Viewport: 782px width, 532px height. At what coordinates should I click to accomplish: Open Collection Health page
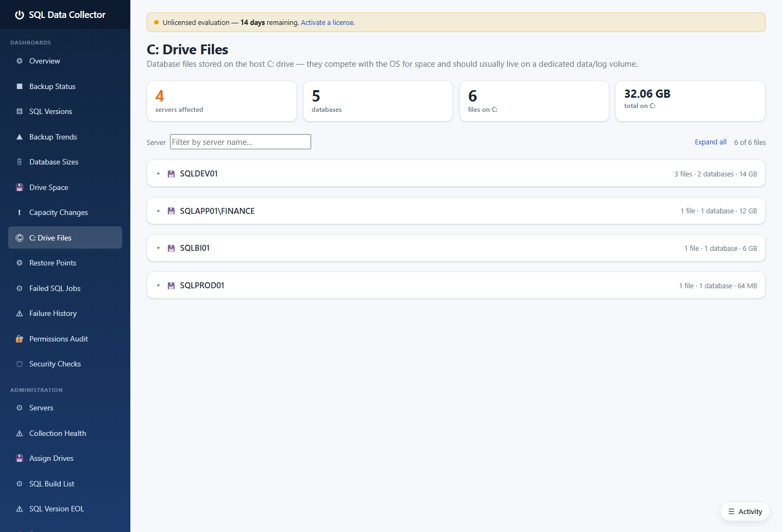point(65,433)
